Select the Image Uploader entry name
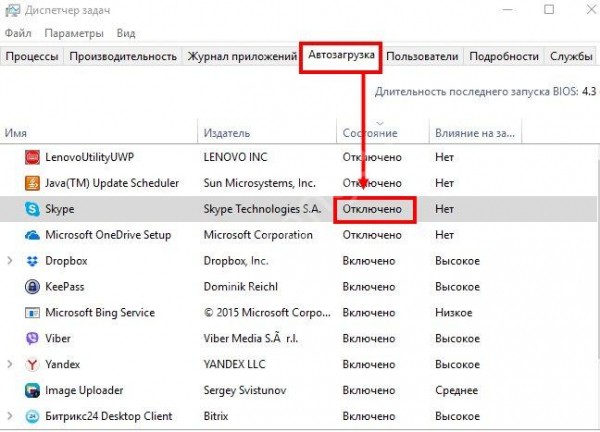This screenshot has height=432, width=600. click(x=84, y=390)
